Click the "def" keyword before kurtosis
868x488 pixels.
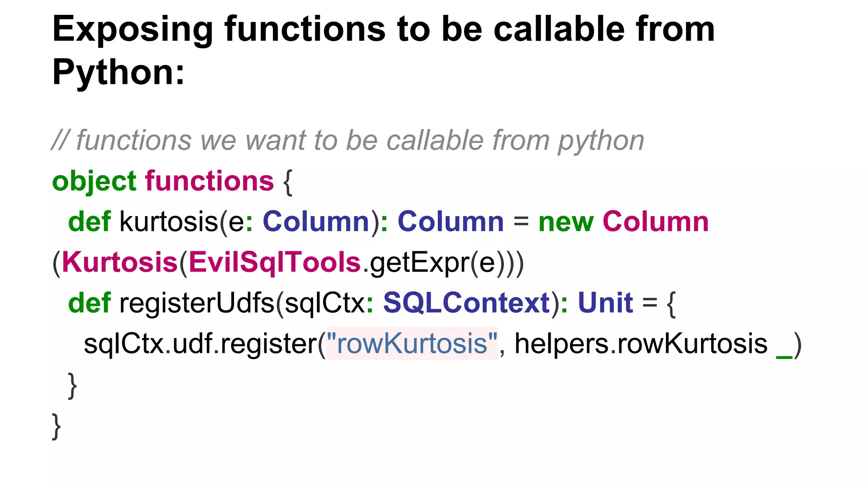click(x=89, y=222)
